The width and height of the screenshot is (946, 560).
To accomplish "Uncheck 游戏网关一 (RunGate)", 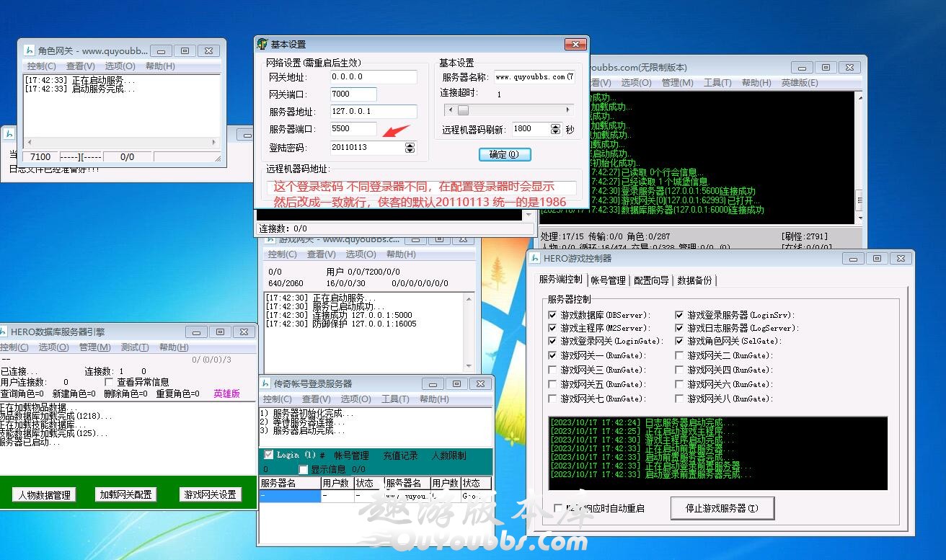I will coord(552,355).
